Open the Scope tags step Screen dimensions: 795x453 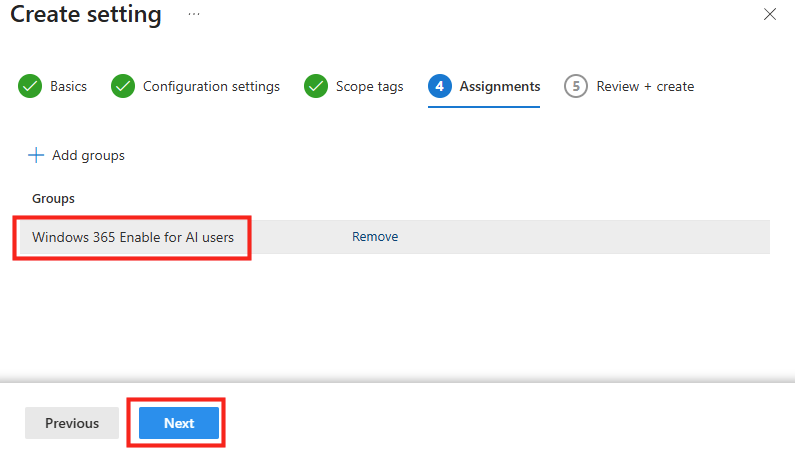(371, 86)
